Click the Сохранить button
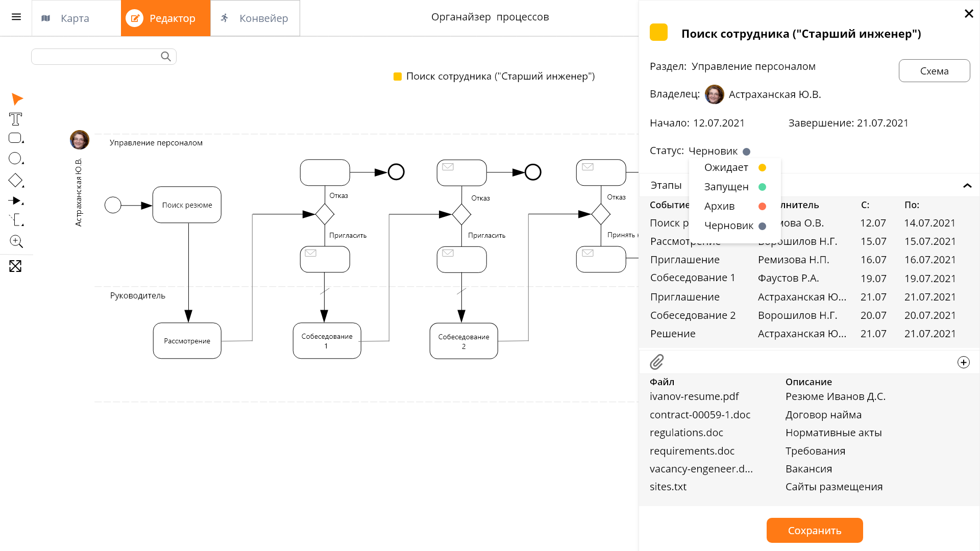This screenshot has height=551, width=980. tap(814, 531)
